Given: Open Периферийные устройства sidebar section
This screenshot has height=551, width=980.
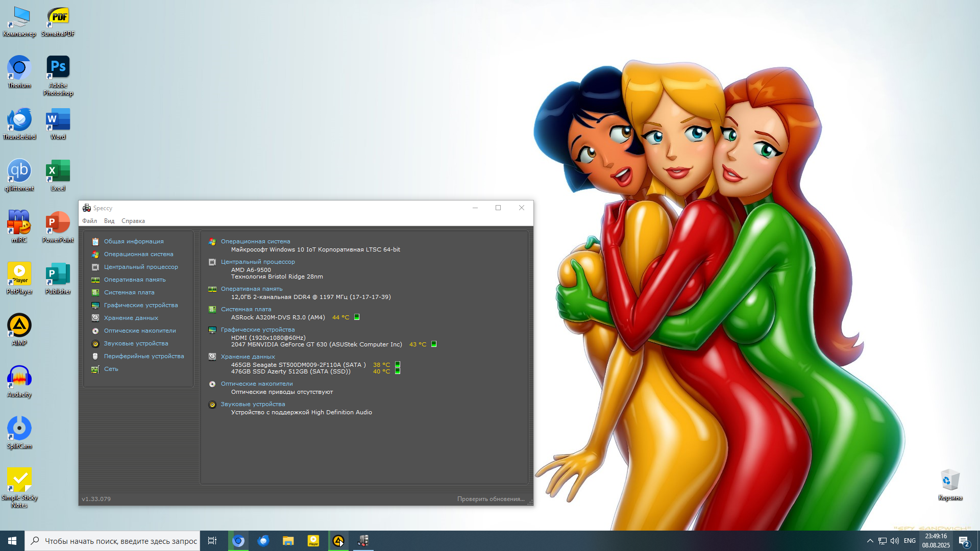Looking at the screenshot, I should click(144, 356).
